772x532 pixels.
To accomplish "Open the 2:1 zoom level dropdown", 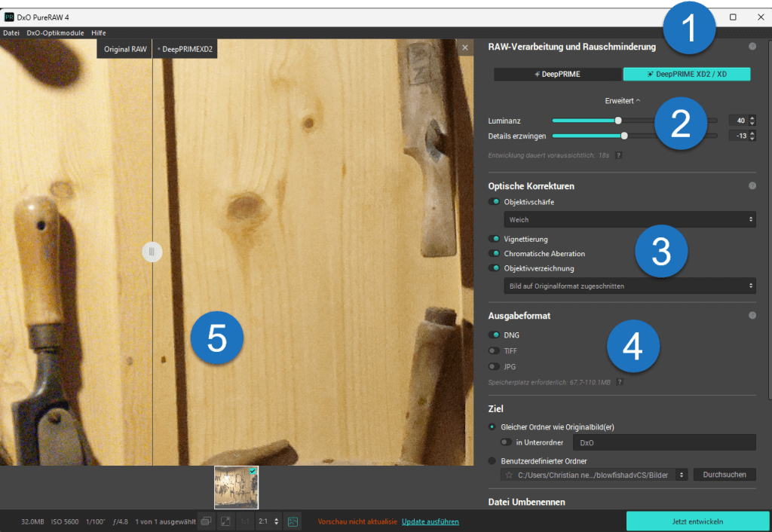I will coord(269,521).
